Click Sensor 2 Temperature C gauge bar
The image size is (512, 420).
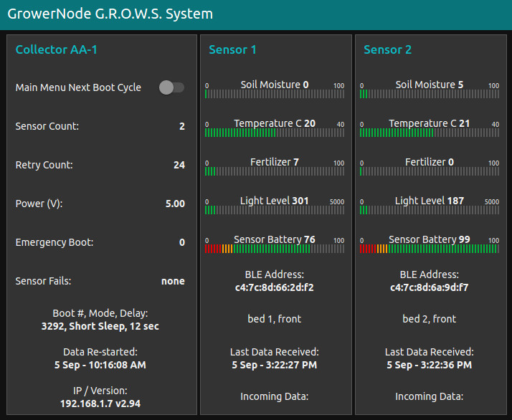[430, 133]
